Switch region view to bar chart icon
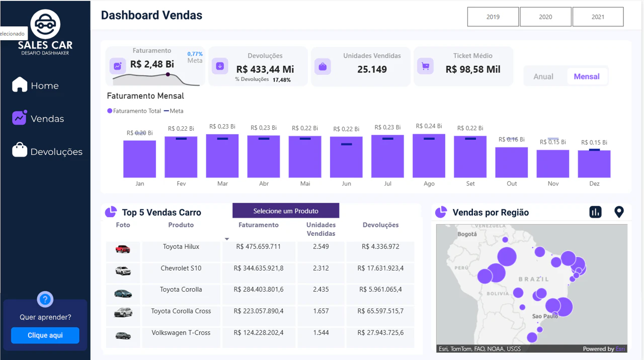 point(596,212)
